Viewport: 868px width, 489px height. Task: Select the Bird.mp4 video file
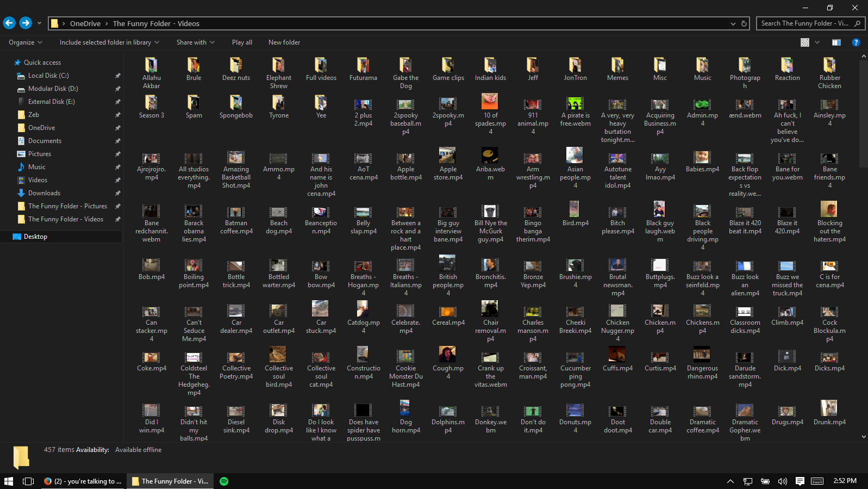click(x=575, y=214)
